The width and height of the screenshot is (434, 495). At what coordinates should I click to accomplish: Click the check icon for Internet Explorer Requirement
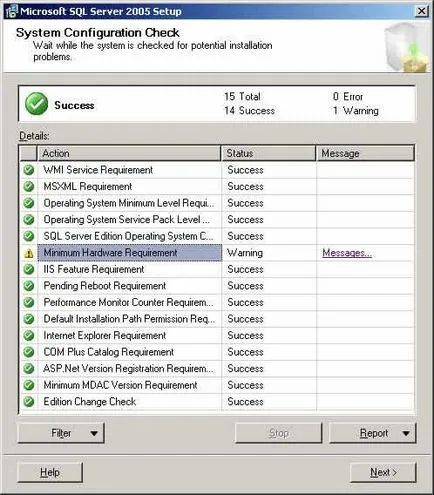[29, 336]
